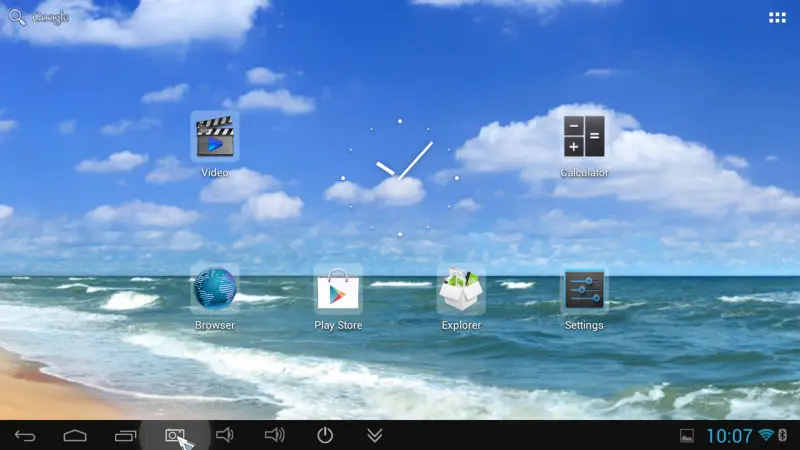Open the Video app
This screenshot has height=450, width=800.
(x=214, y=137)
